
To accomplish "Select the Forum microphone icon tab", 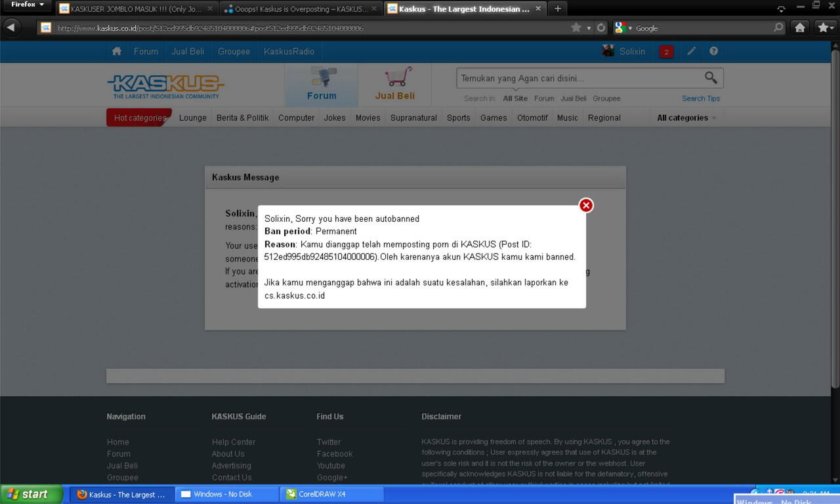I will tap(322, 85).
